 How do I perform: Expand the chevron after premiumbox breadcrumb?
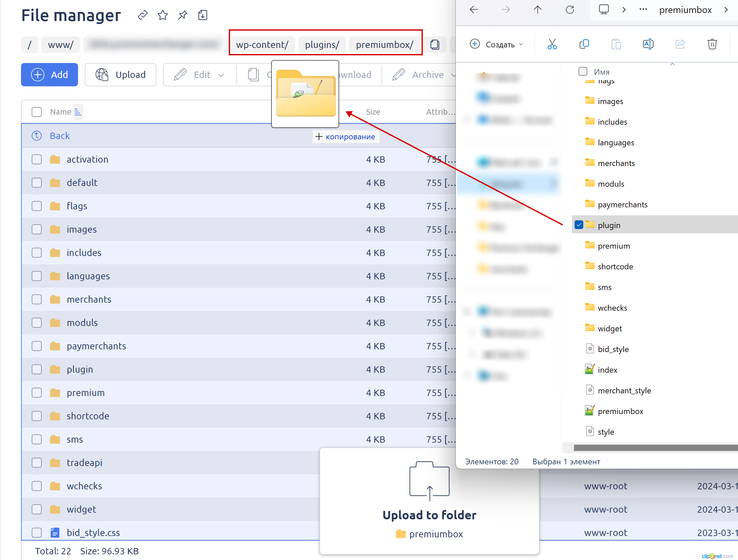tap(726, 10)
